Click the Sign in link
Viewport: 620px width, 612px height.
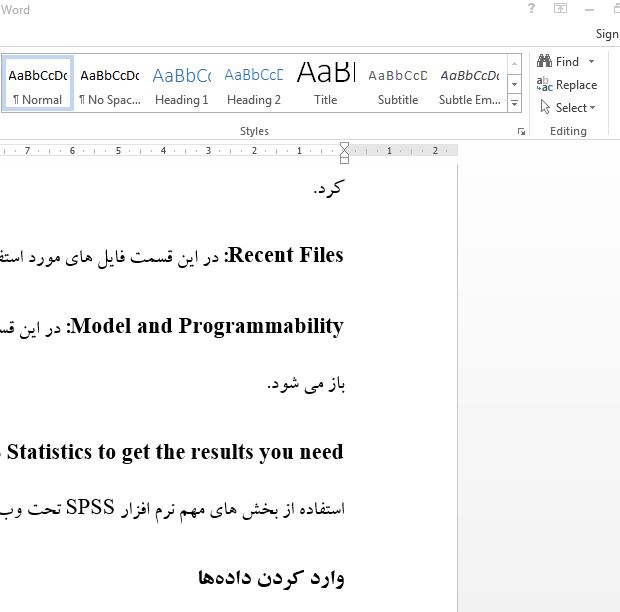(607, 34)
